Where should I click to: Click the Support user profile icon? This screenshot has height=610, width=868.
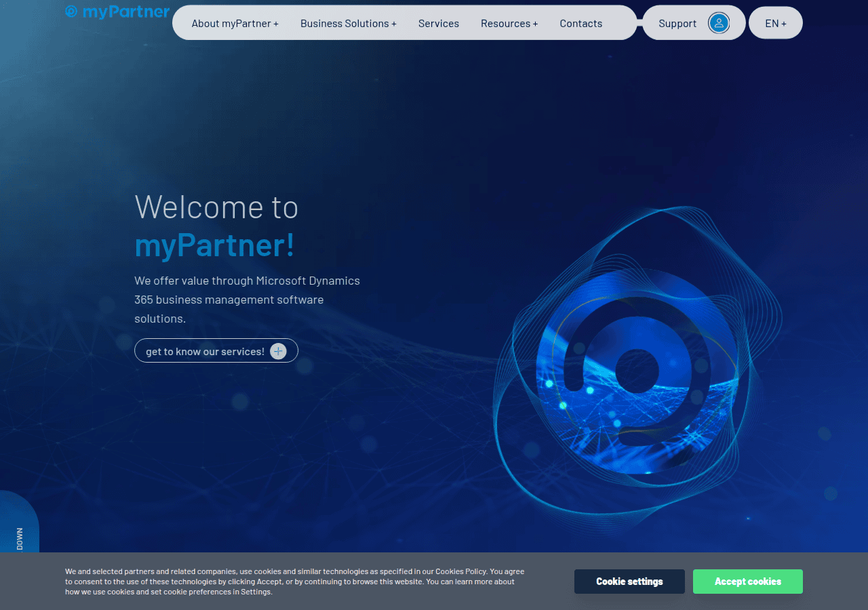click(719, 23)
